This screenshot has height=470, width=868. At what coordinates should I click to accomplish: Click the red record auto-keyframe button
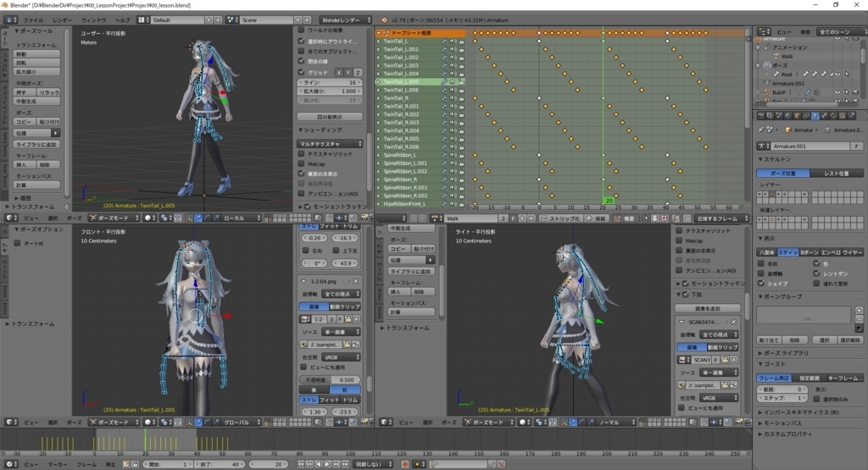[404, 464]
